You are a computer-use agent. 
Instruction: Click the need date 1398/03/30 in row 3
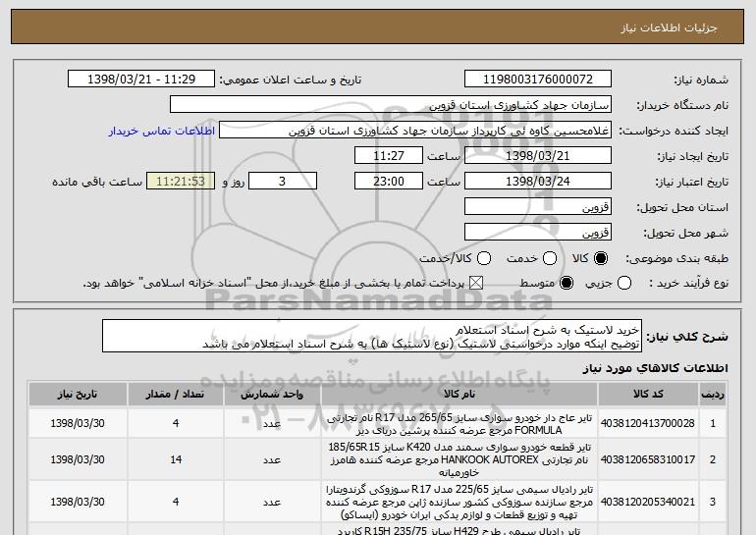tap(78, 502)
